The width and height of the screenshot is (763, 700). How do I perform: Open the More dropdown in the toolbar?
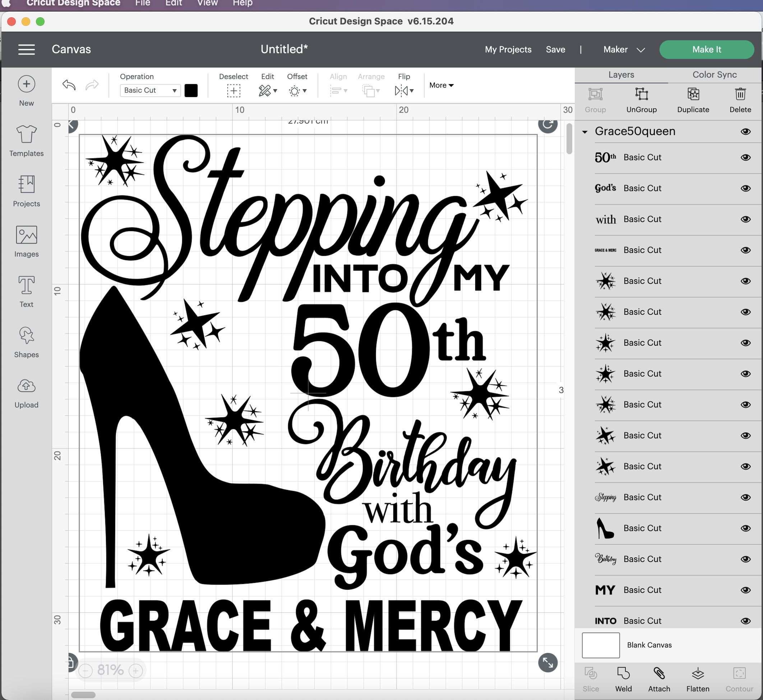click(440, 85)
